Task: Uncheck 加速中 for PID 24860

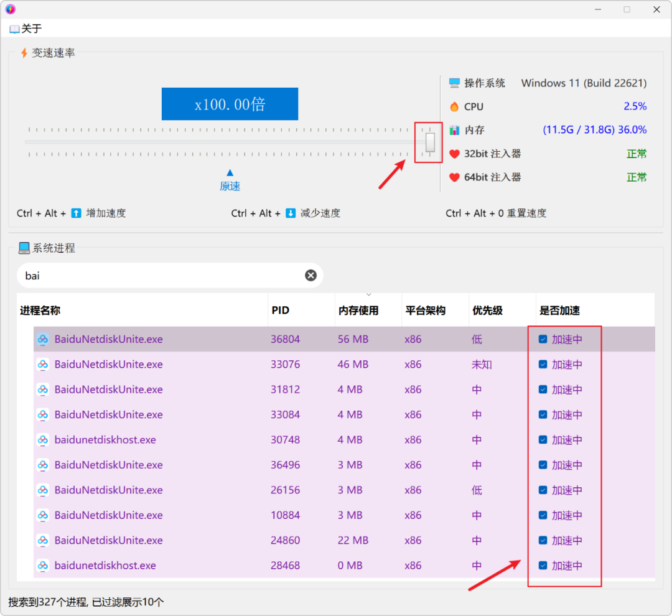Action: click(543, 540)
